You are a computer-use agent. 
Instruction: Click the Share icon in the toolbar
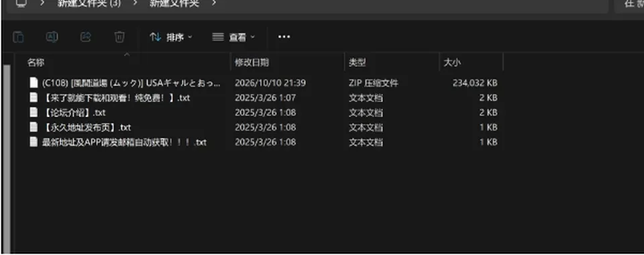(85, 38)
